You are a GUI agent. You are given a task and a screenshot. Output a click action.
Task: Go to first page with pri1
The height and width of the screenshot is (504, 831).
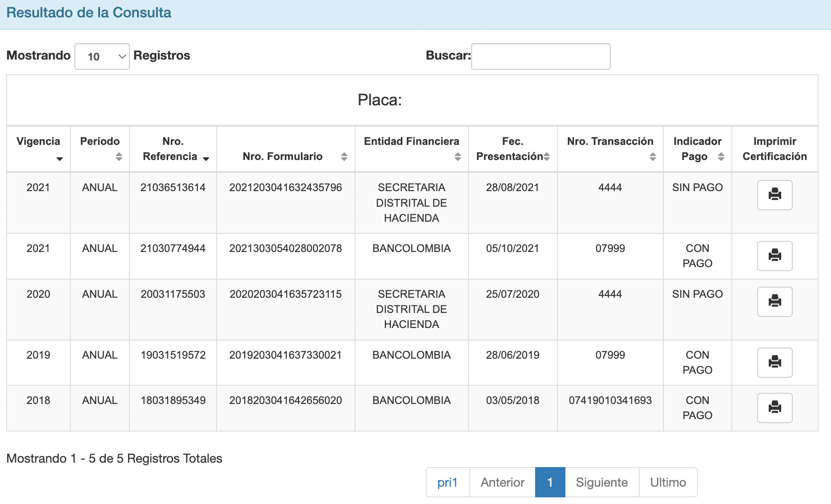point(448,482)
